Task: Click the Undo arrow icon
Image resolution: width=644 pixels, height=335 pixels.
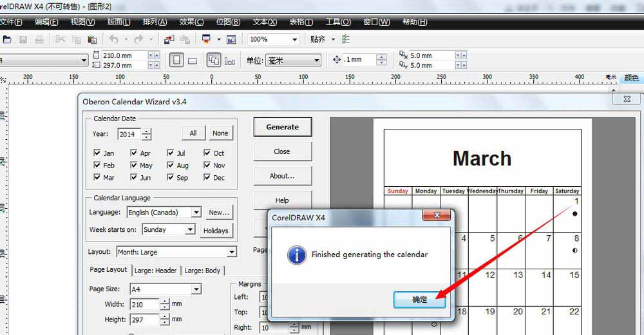Action: pos(114,39)
